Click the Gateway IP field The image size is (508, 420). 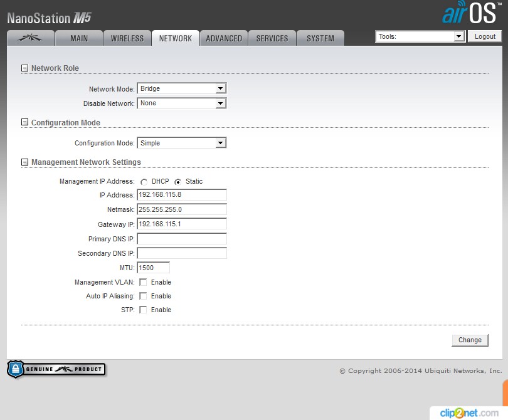click(182, 224)
